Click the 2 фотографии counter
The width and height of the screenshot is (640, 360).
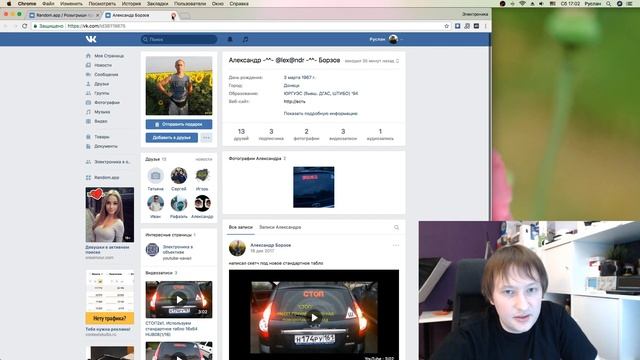(x=306, y=134)
